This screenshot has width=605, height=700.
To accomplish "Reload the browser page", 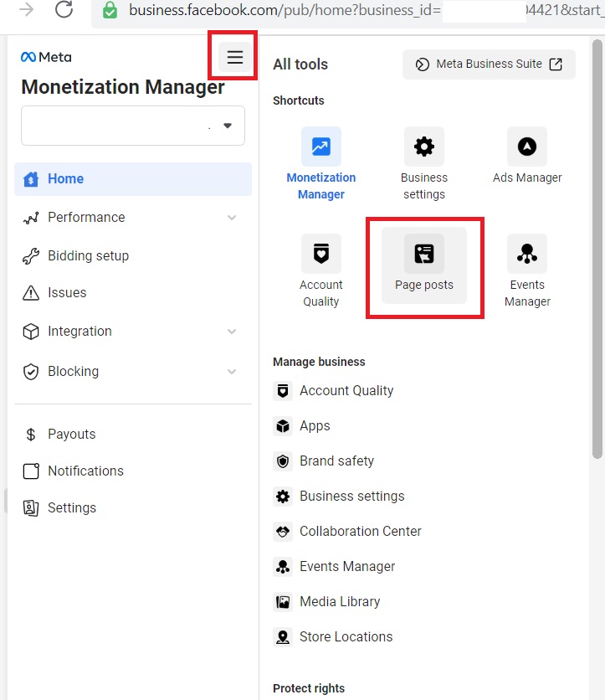I will (x=64, y=9).
